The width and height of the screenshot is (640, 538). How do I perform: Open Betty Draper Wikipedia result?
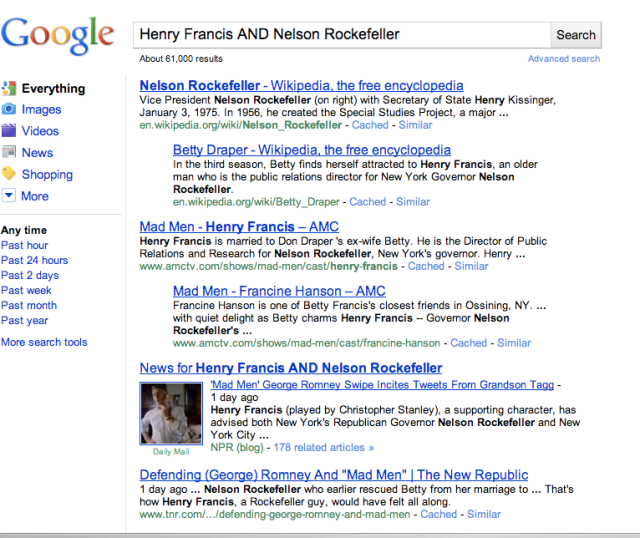coord(297,150)
